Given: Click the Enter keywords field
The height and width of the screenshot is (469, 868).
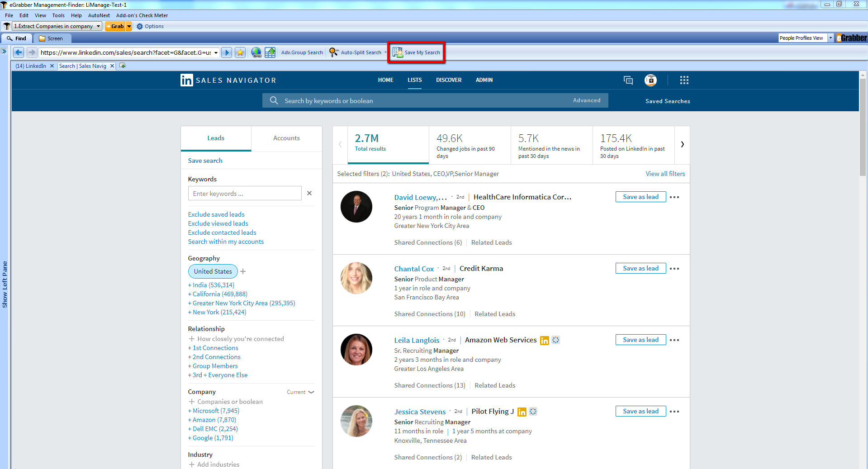Looking at the screenshot, I should tap(245, 193).
